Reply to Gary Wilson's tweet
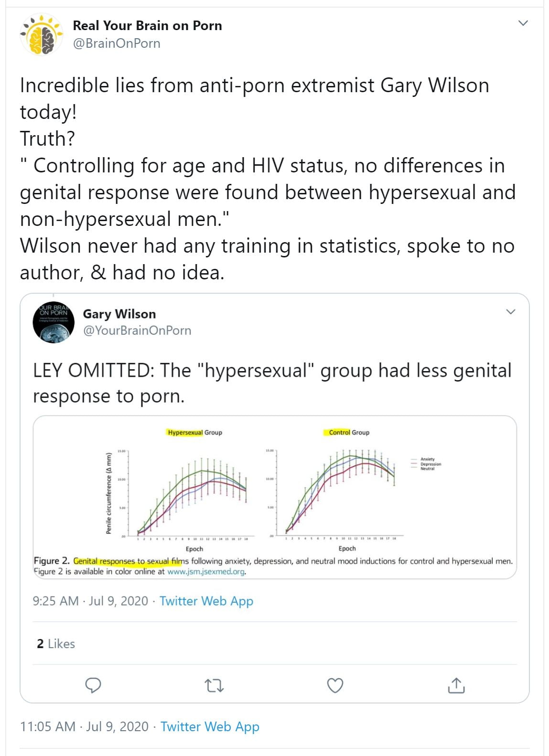This screenshot has width=549, height=756. [x=93, y=685]
